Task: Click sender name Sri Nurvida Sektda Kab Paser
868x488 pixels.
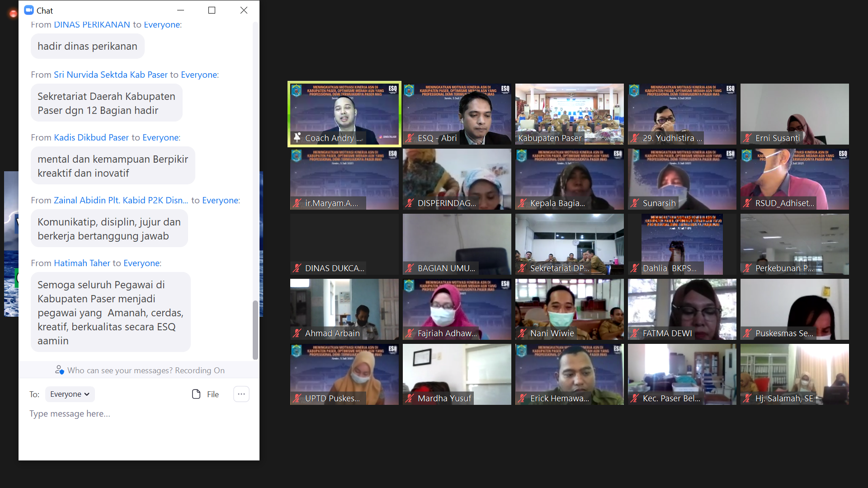Action: [111, 75]
